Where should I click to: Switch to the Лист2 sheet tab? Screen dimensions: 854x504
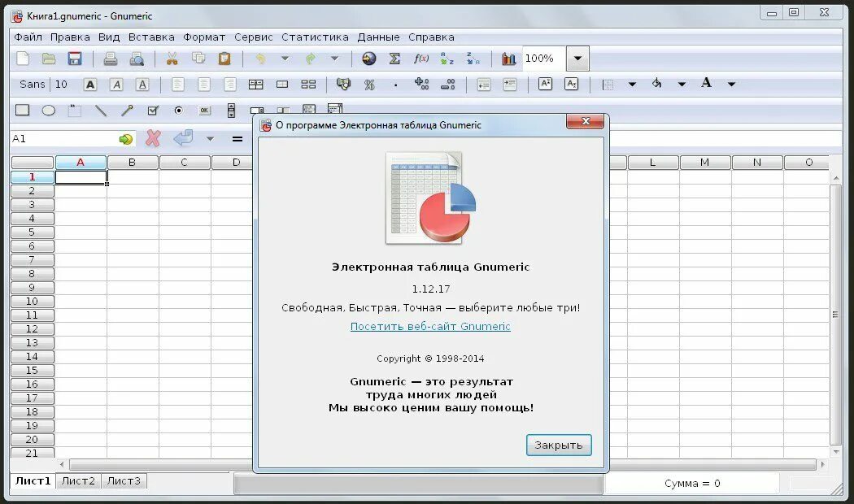[78, 481]
